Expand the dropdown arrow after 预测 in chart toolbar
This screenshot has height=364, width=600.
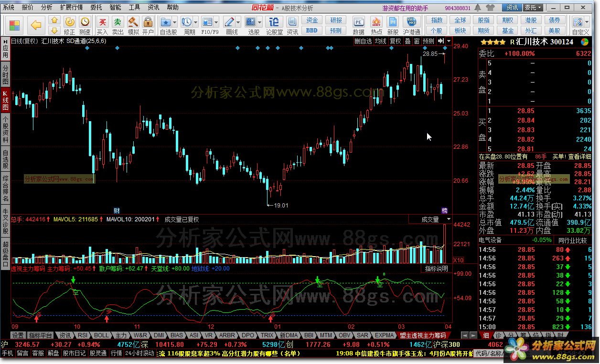(449, 42)
